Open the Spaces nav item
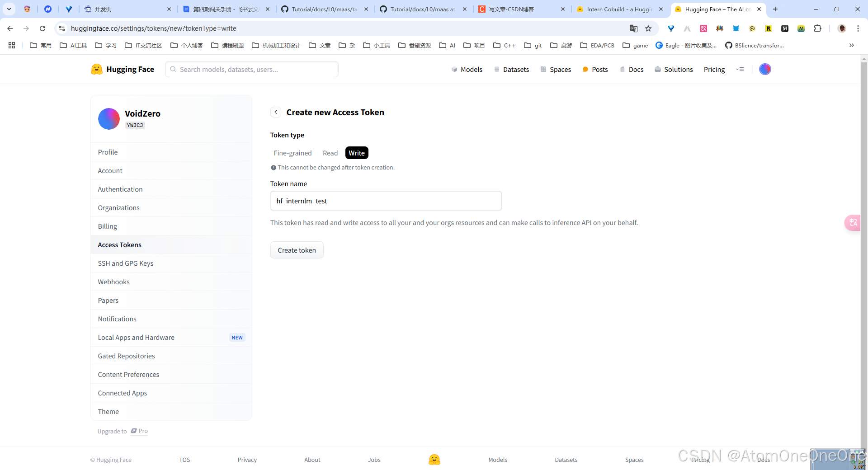Viewport: 868px width, 470px height. (556, 69)
